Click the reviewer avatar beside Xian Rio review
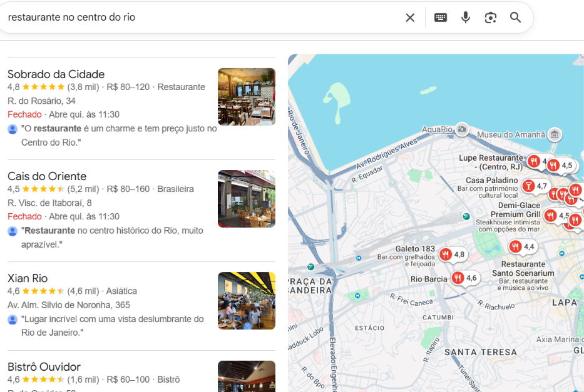584x392 pixels. point(13,319)
